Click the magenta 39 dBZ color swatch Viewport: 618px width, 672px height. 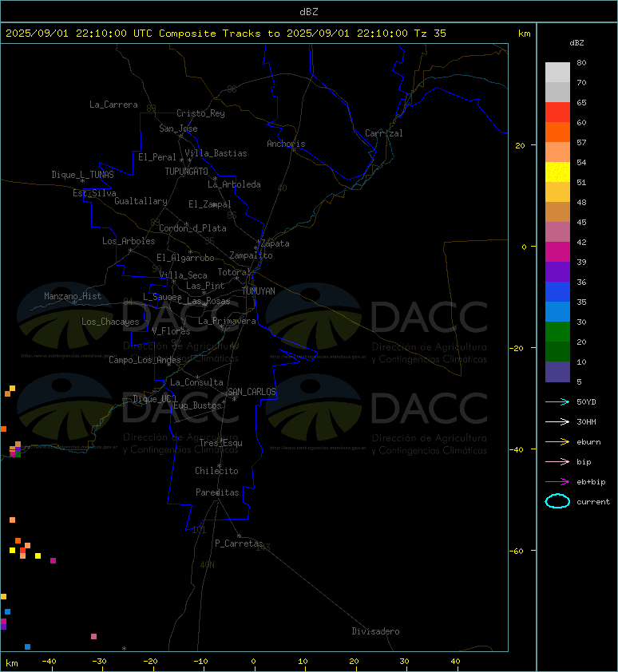[557, 252]
